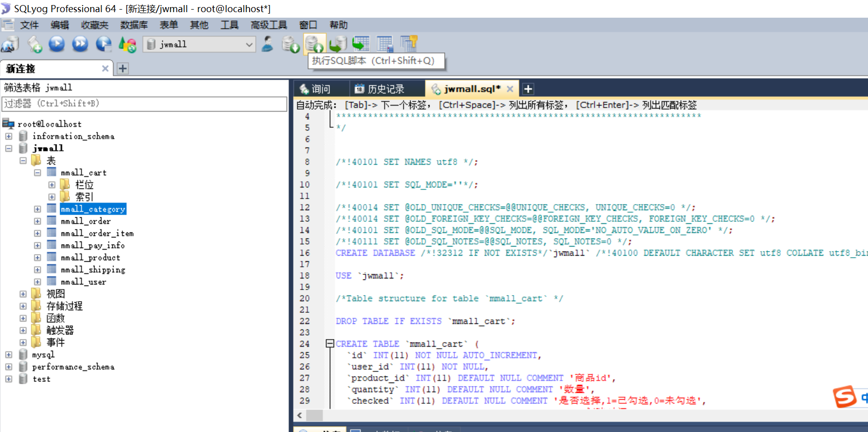The width and height of the screenshot is (868, 432).
Task: Switch to the 询问 tab
Action: 321,89
